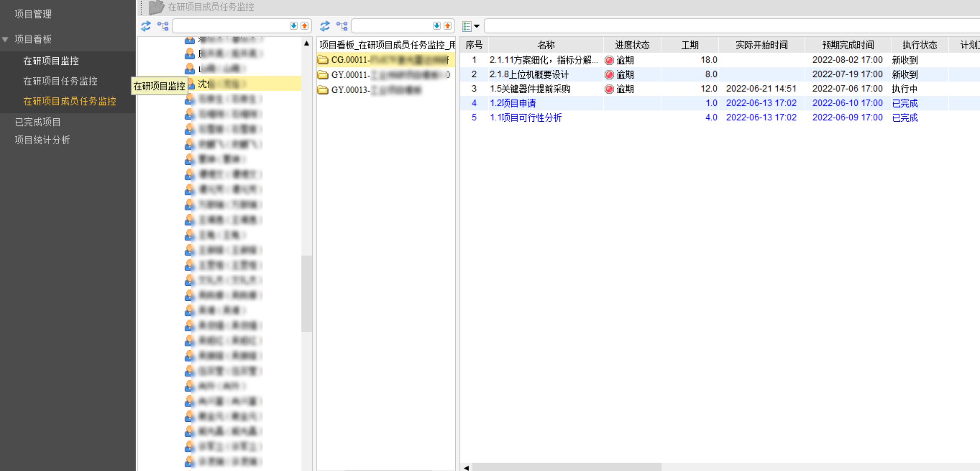Open list view dropdown arrow beside task table
This screenshot has height=471, width=980.
[x=477, y=26]
